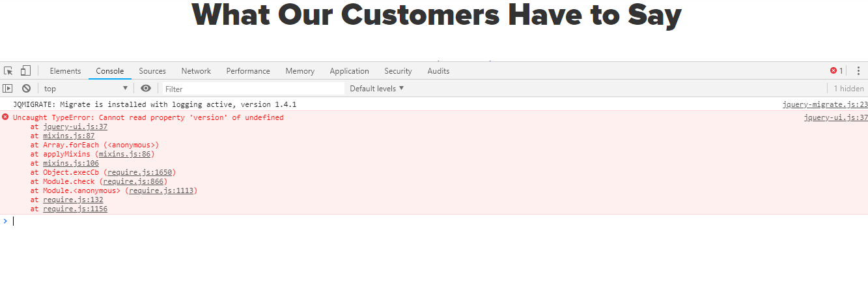Click the 1 hidden messages label
868x300 pixels.
click(849, 89)
